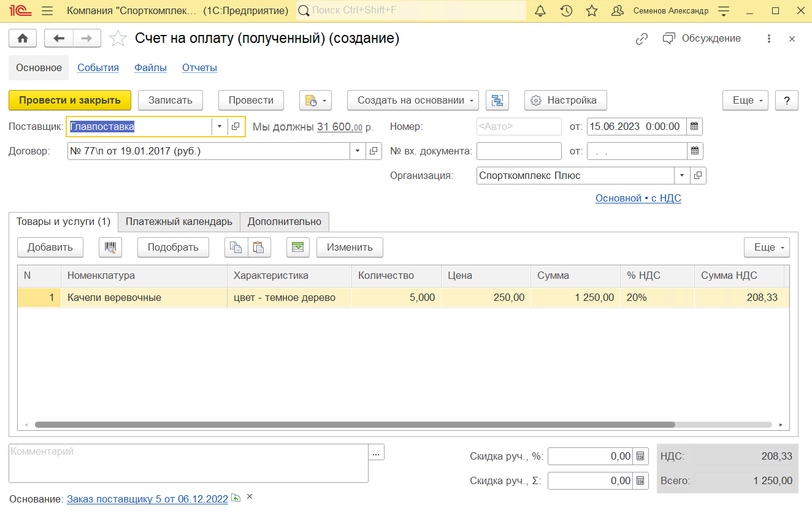This screenshot has height=516, width=812.
Task: Click Провести и закрыть
Action: click(x=70, y=101)
